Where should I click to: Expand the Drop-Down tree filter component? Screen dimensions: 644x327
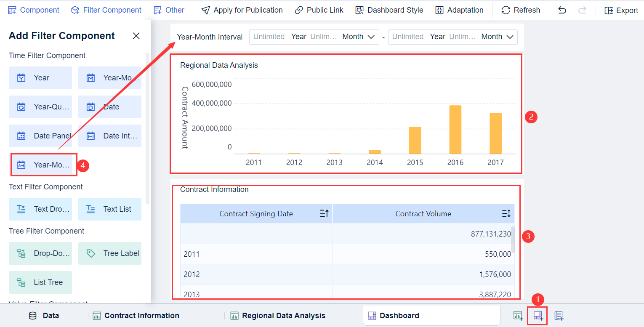[x=40, y=253]
